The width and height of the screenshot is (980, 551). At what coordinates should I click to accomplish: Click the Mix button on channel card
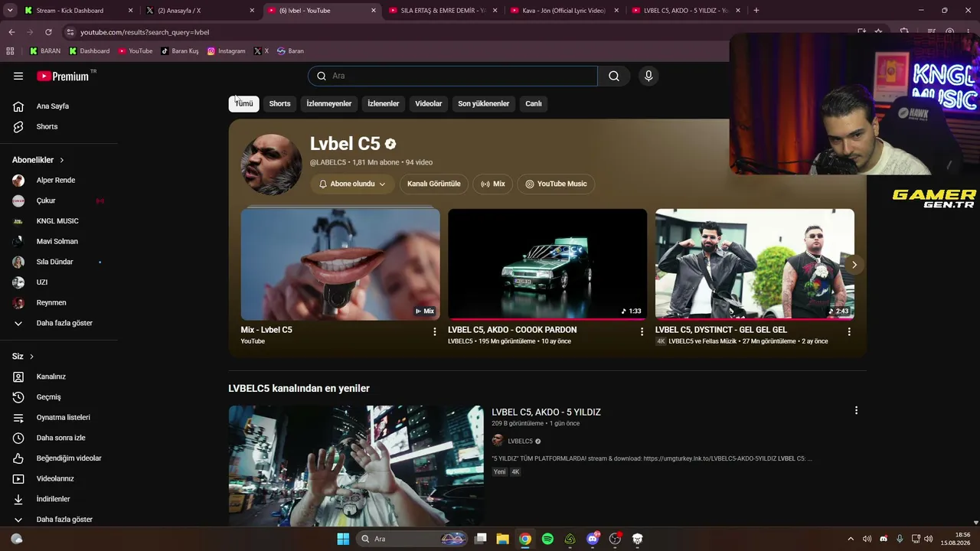click(493, 184)
